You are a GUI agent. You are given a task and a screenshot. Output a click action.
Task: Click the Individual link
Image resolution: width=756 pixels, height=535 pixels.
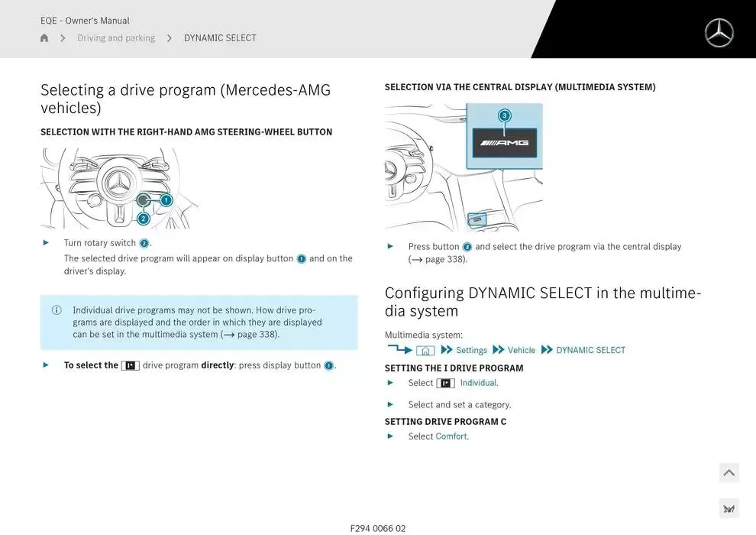coord(478,383)
